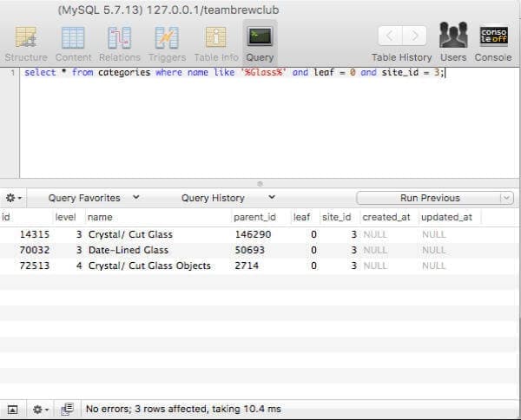The width and height of the screenshot is (521, 420).
Task: Select created_at NULL in Date-Lined Glass row
Action: 375,250
